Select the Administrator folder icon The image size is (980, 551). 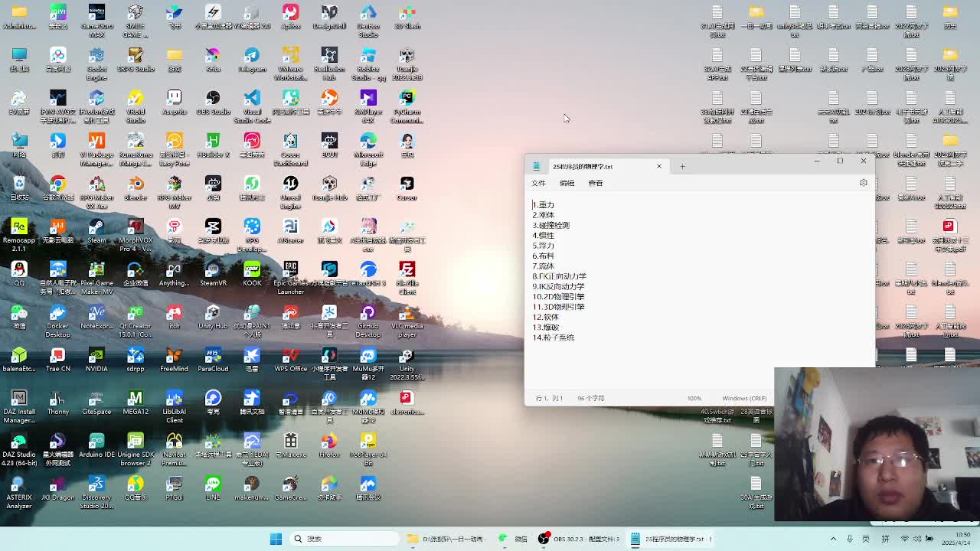point(19,17)
